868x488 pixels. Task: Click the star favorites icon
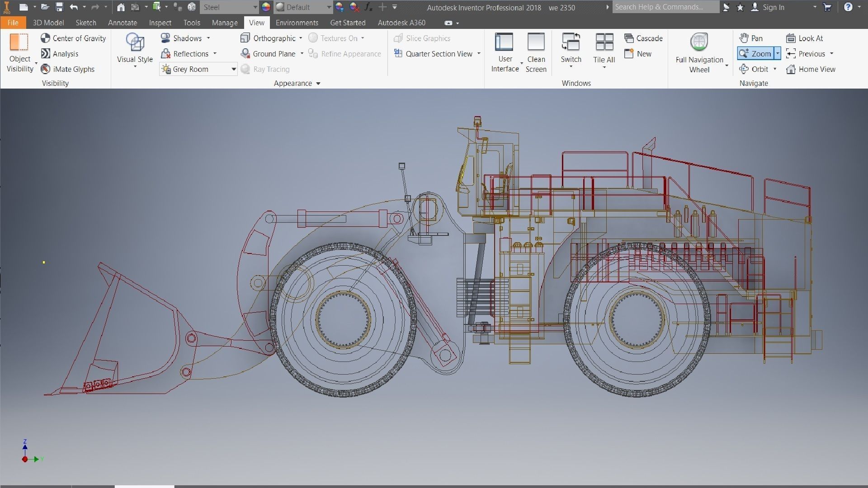coord(740,7)
